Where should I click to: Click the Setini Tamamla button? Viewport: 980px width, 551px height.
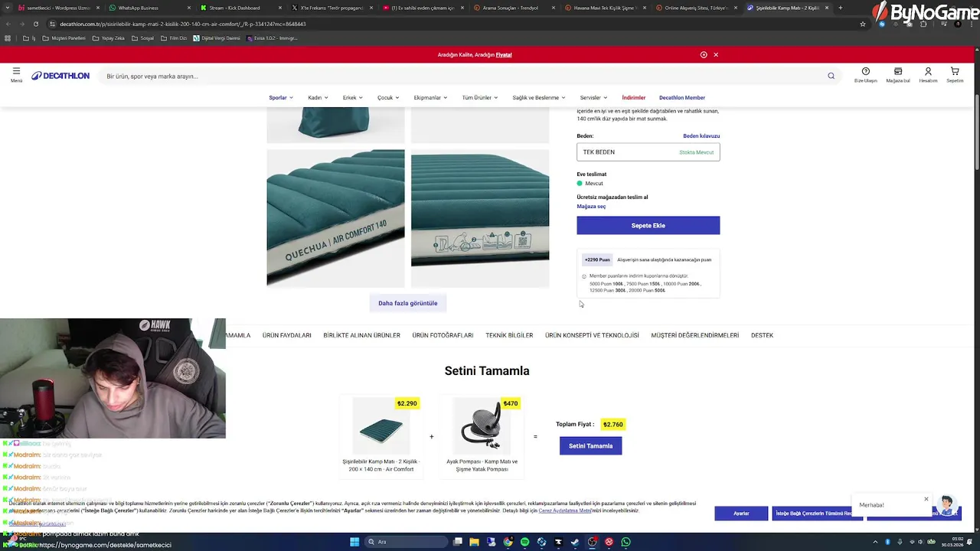click(591, 445)
